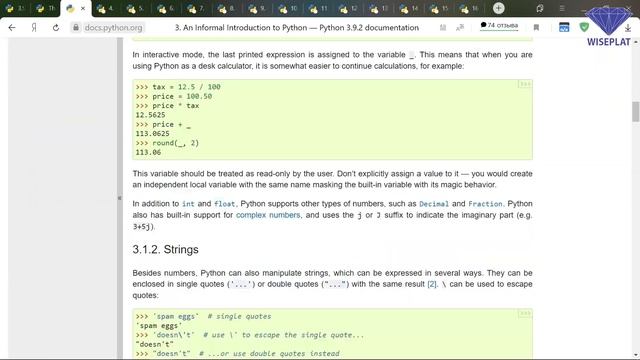Image resolution: width=640 pixels, height=360 pixels.
Task: Switch to the tab labeled 12
Action: coord(348,8)
